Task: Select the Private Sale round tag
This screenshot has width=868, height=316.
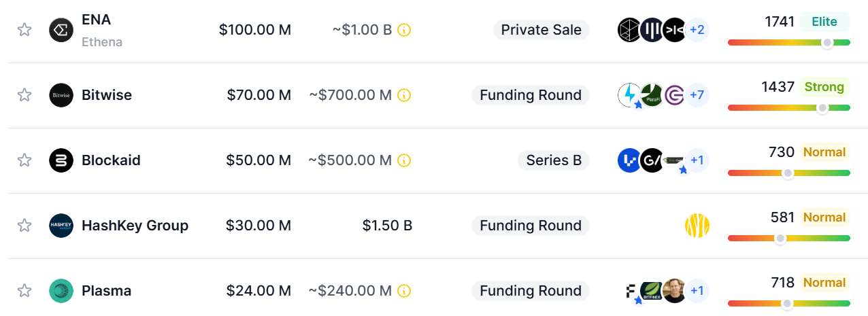Action: pyautogui.click(x=541, y=30)
